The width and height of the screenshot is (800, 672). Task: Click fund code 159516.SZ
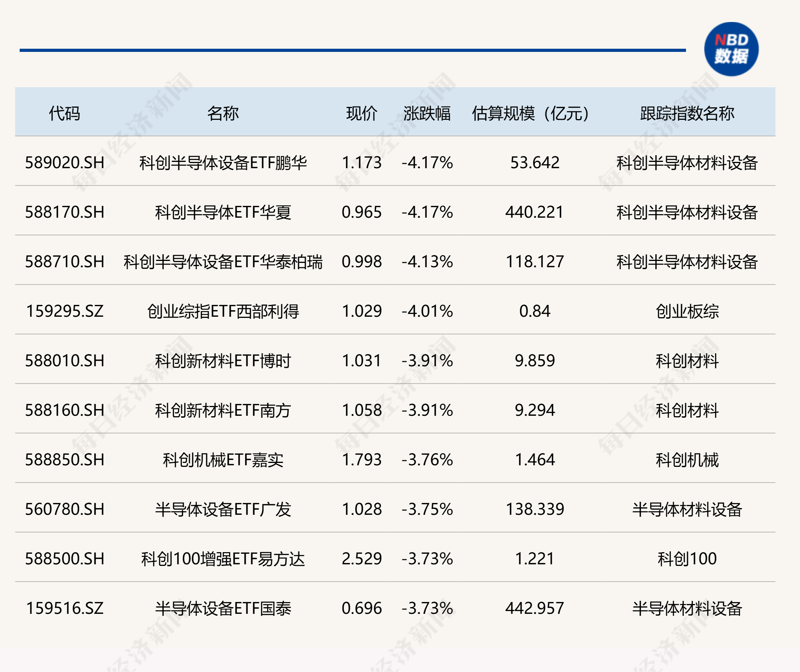click(65, 608)
